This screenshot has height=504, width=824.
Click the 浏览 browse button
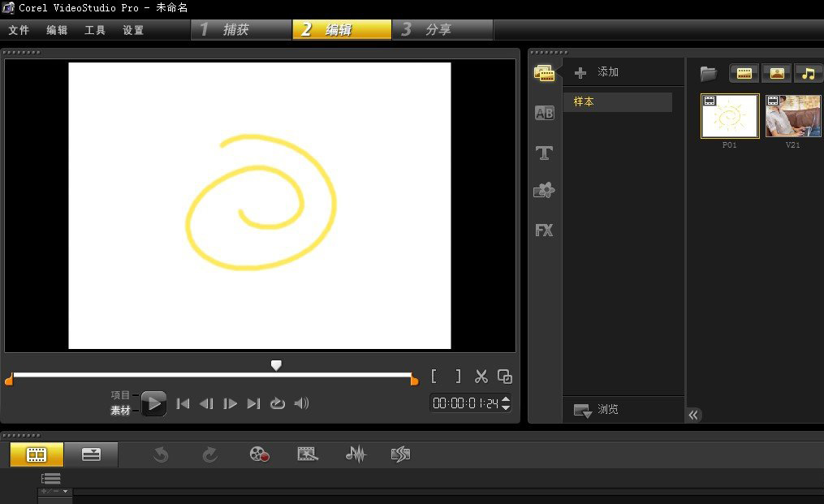click(x=598, y=410)
